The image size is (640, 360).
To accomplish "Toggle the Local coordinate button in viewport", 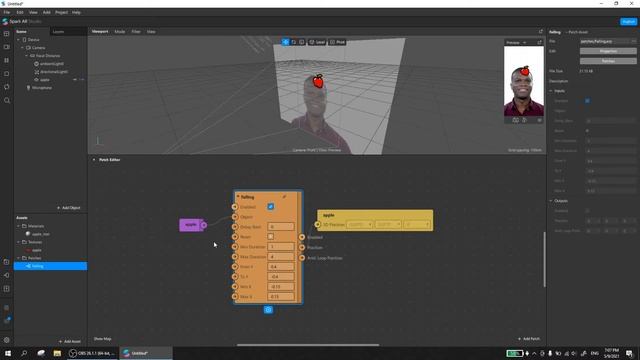I will click(x=317, y=42).
